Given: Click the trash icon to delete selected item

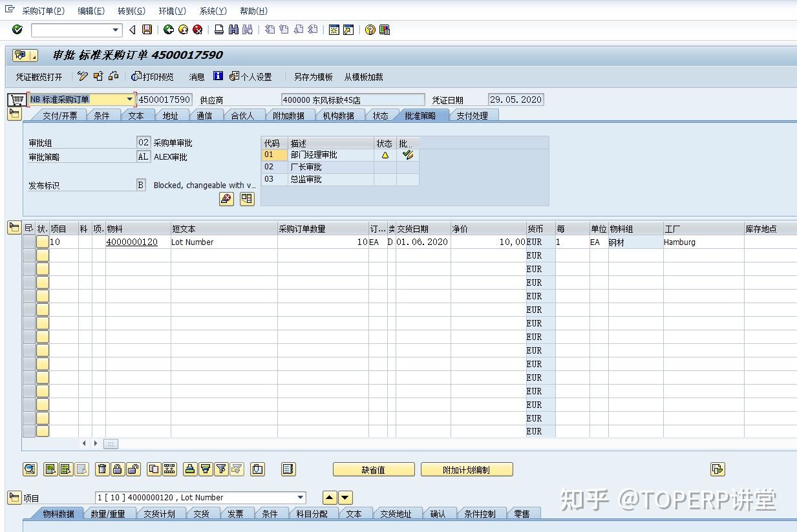Looking at the screenshot, I should coord(103,469).
